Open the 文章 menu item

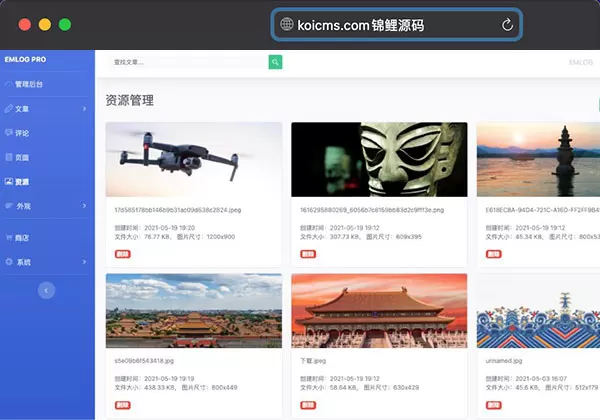pos(22,109)
